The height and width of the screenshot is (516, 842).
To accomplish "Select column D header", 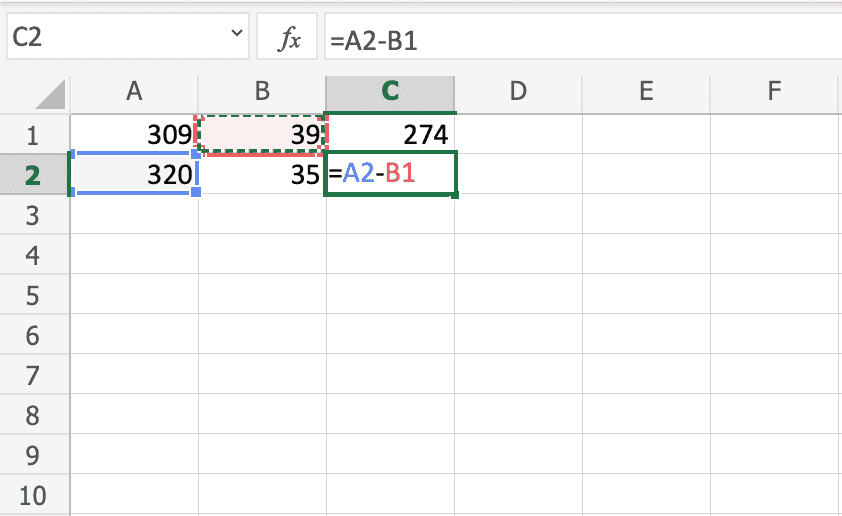I will point(518,92).
